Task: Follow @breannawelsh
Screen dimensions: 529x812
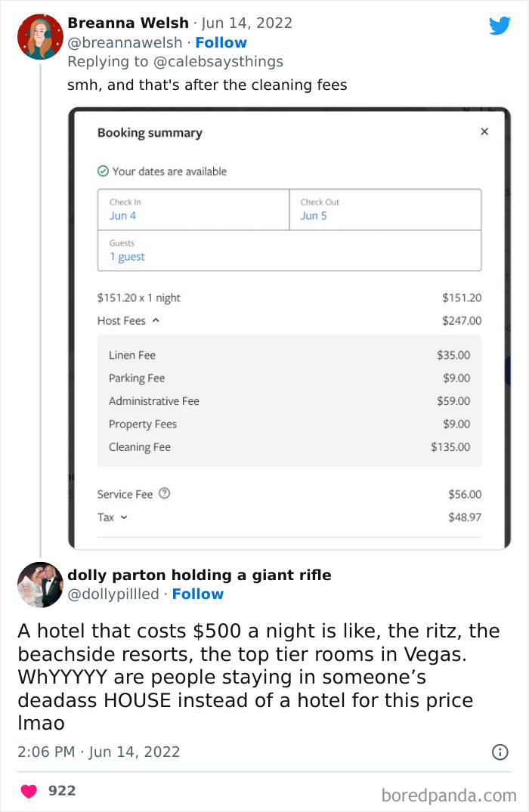Action: pyautogui.click(x=221, y=42)
